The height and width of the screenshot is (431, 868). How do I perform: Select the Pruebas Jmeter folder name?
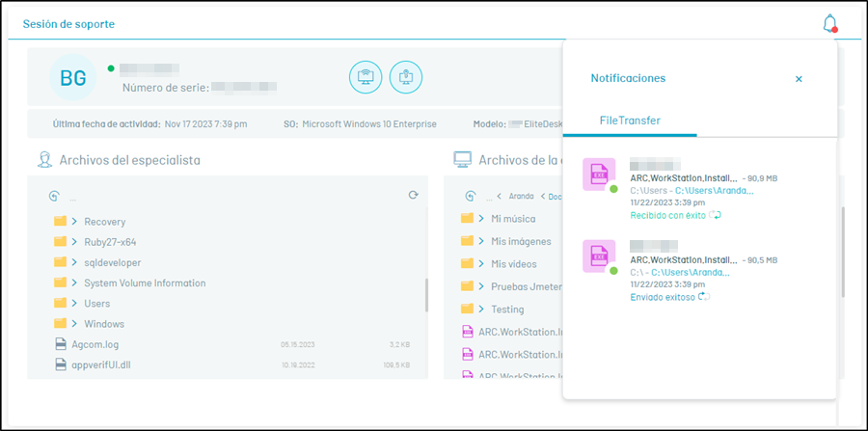pyautogui.click(x=527, y=286)
